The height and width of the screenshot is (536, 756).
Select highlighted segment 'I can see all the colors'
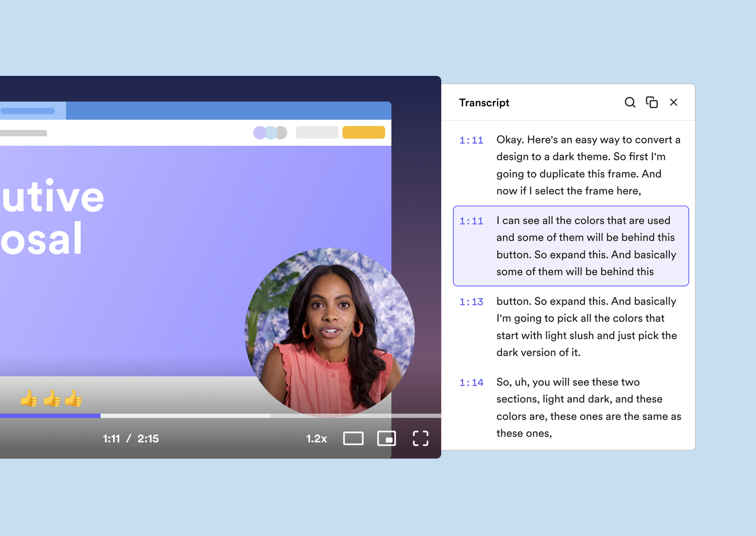(x=571, y=246)
